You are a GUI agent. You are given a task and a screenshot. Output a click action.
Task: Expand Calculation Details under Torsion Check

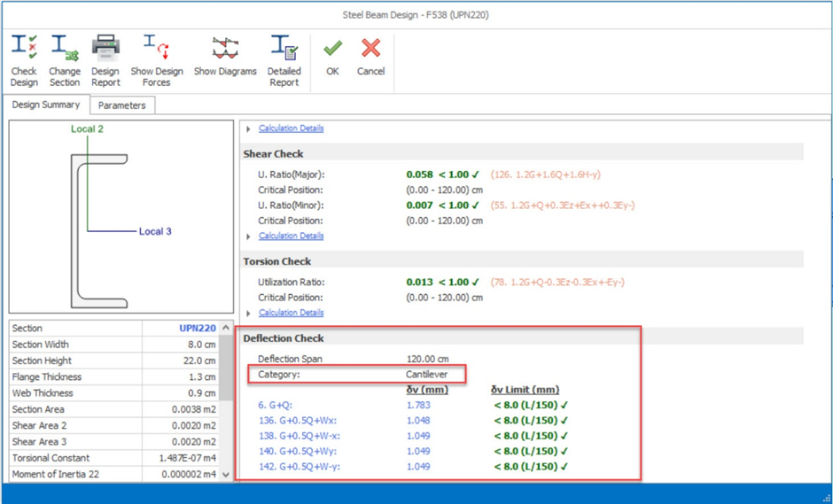(x=248, y=313)
